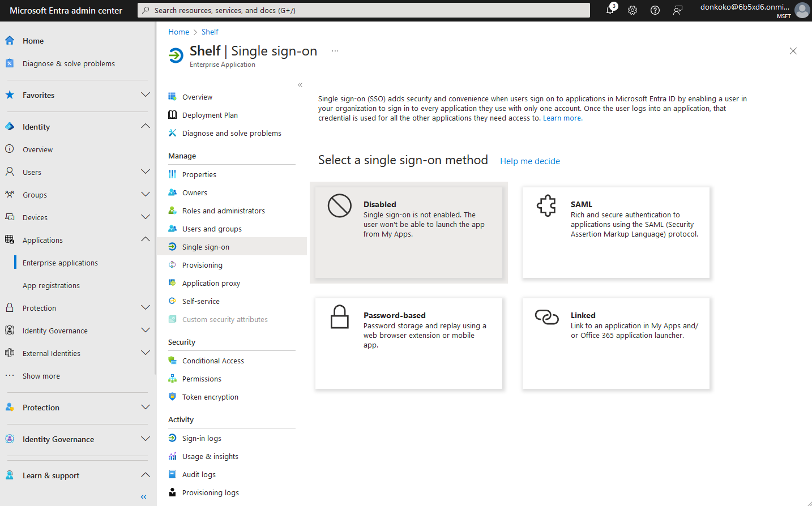
Task: Expand the Favorites section
Action: (x=146, y=95)
